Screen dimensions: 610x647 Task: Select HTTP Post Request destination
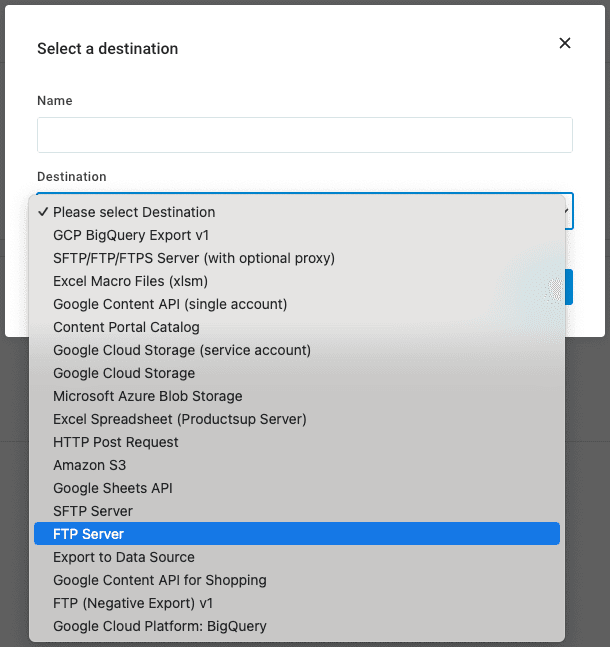click(116, 442)
